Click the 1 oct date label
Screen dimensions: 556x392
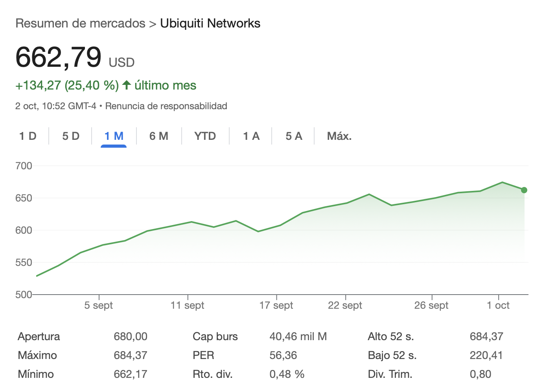pos(498,305)
